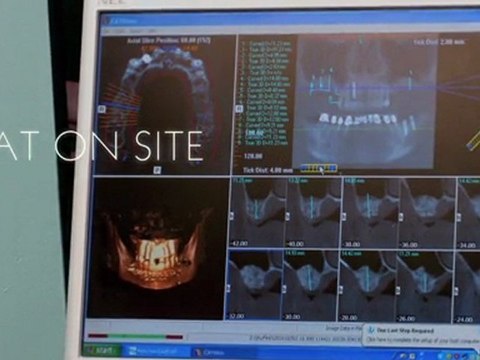Select cross-section slice labeled -28.00
480x360 pixels.
click(367, 287)
